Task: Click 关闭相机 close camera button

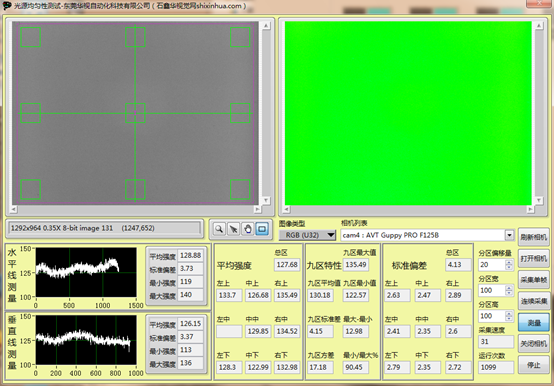Action: (534, 343)
